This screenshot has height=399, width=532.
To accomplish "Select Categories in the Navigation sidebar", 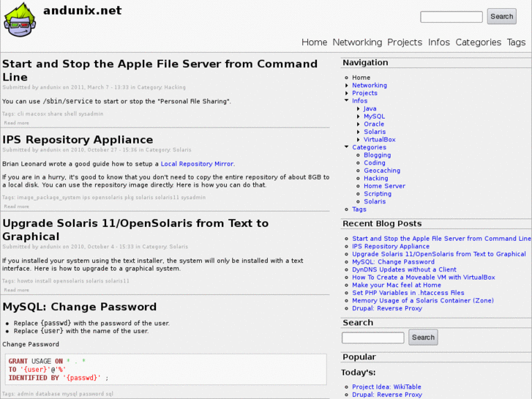I will (369, 147).
